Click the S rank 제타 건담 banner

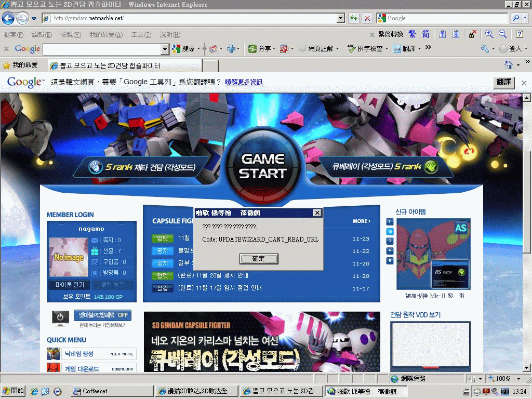(142, 167)
